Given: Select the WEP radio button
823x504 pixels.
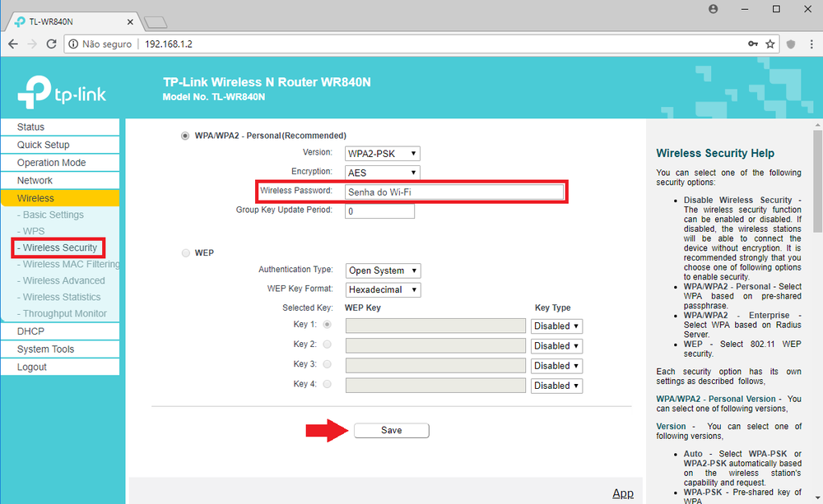Looking at the screenshot, I should (x=185, y=252).
